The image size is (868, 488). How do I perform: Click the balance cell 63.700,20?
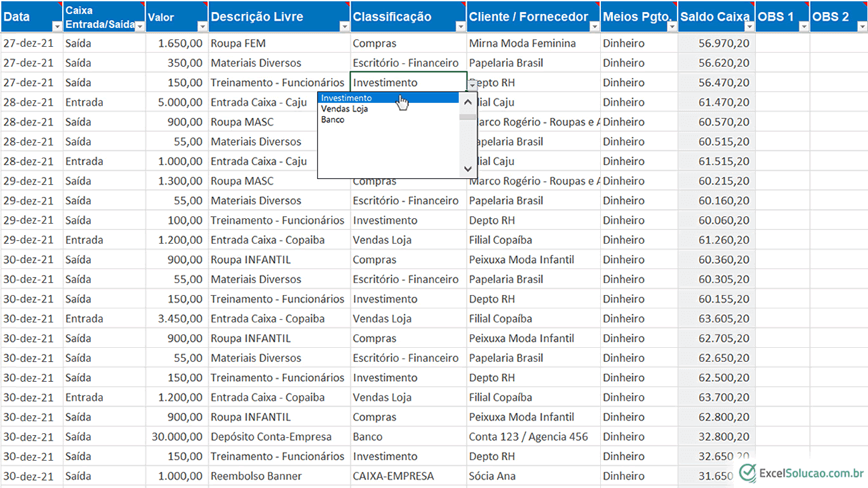tap(716, 397)
